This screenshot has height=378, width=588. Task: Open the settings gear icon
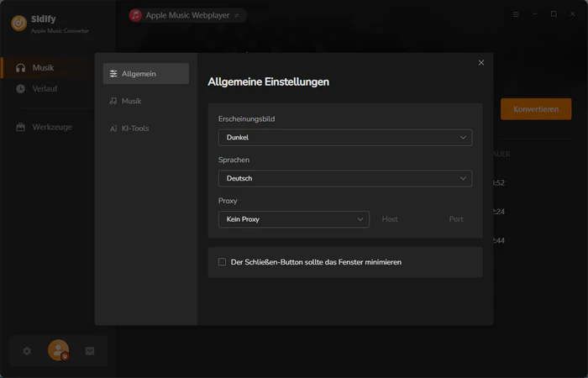(27, 351)
